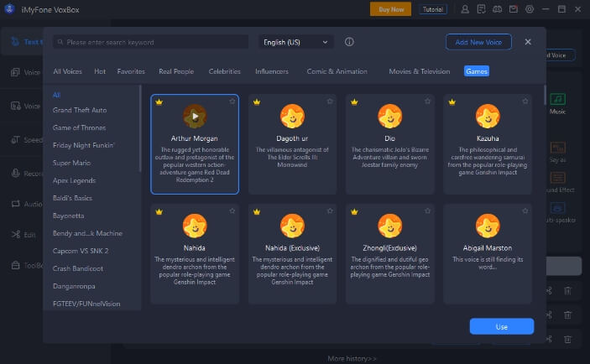
Task: Favorite the Abigail Marston voice star
Action: click(x=525, y=211)
